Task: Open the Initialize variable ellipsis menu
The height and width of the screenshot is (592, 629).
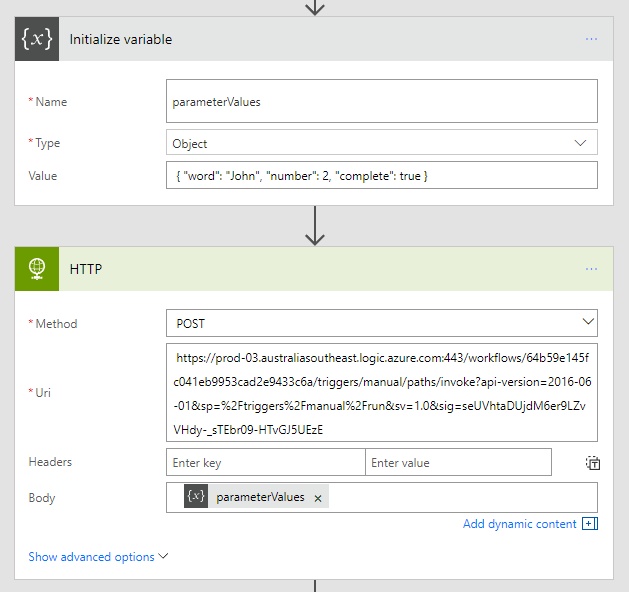Action: (591, 40)
